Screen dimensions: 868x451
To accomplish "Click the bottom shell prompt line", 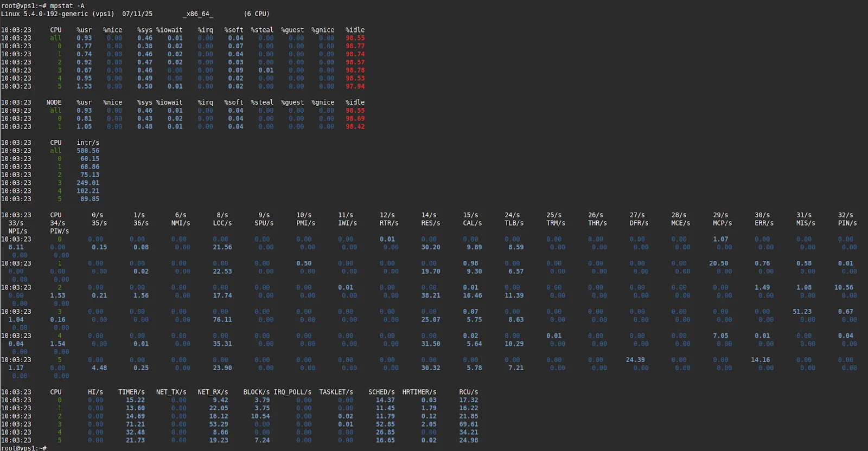I will 23,448.
